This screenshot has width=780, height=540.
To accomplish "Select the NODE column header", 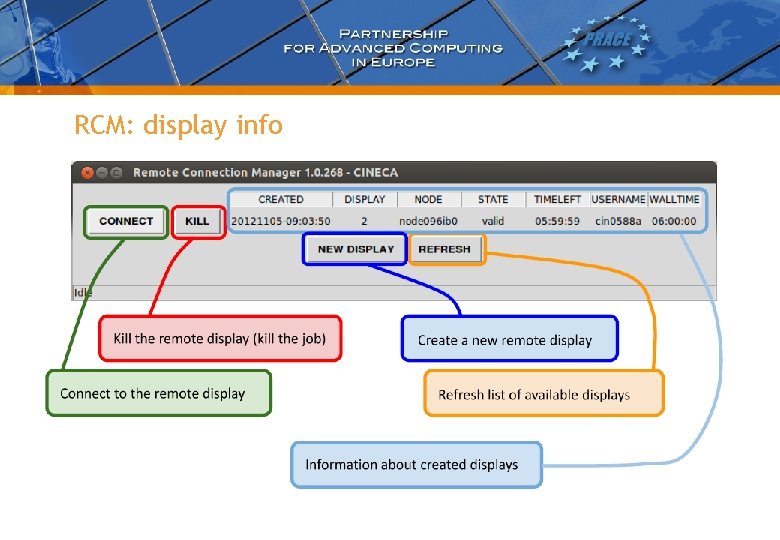I will (429, 199).
